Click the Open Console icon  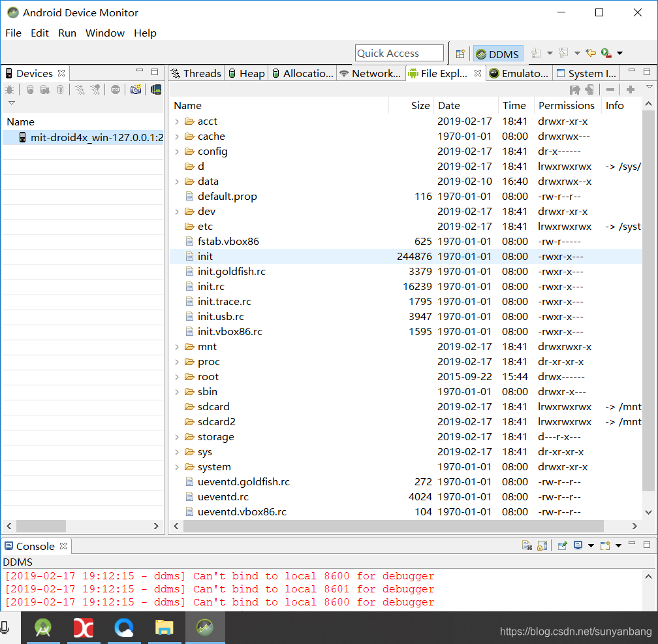coord(605,545)
